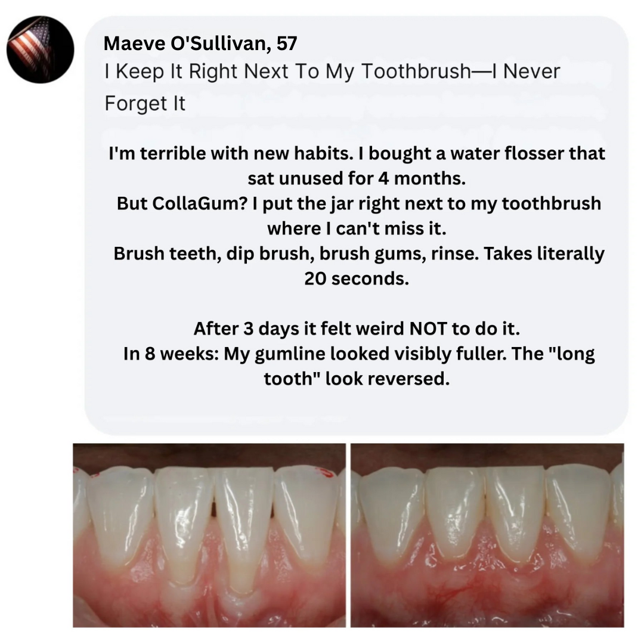
Task: Click the red marking on left photo's tooth
Action: coord(327,473)
